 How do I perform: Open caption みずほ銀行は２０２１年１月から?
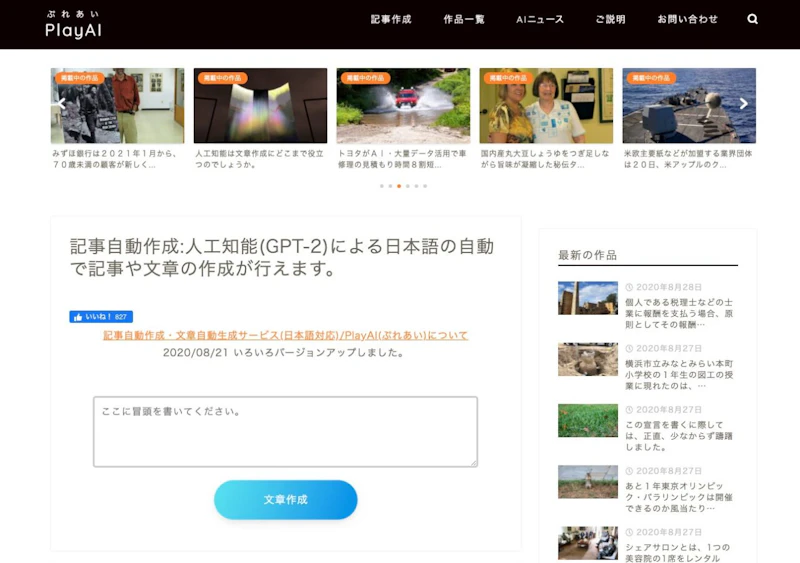point(115,159)
